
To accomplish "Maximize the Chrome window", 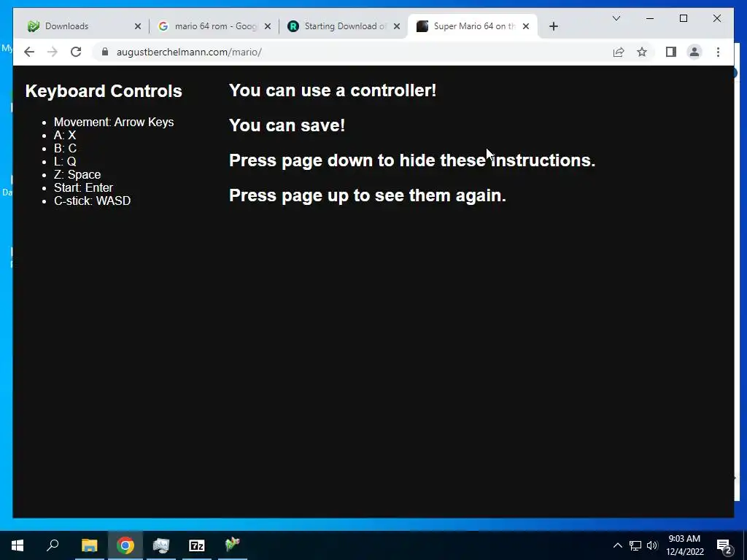I will click(x=683, y=18).
